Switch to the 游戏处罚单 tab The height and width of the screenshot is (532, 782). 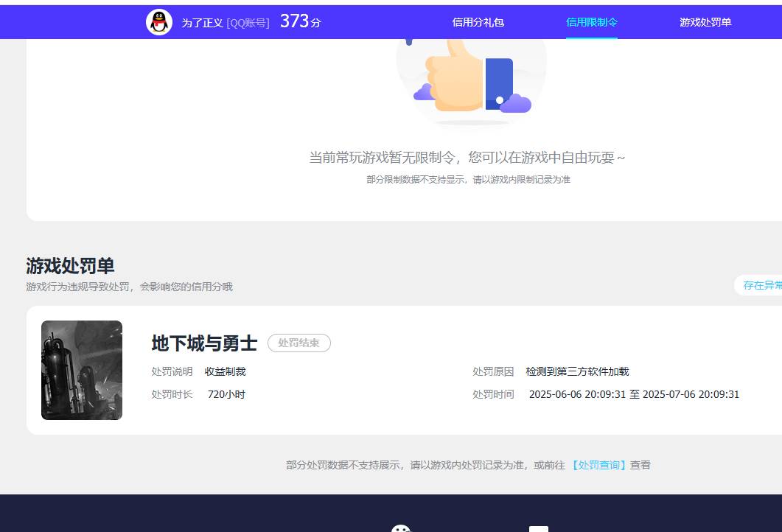[x=705, y=21]
